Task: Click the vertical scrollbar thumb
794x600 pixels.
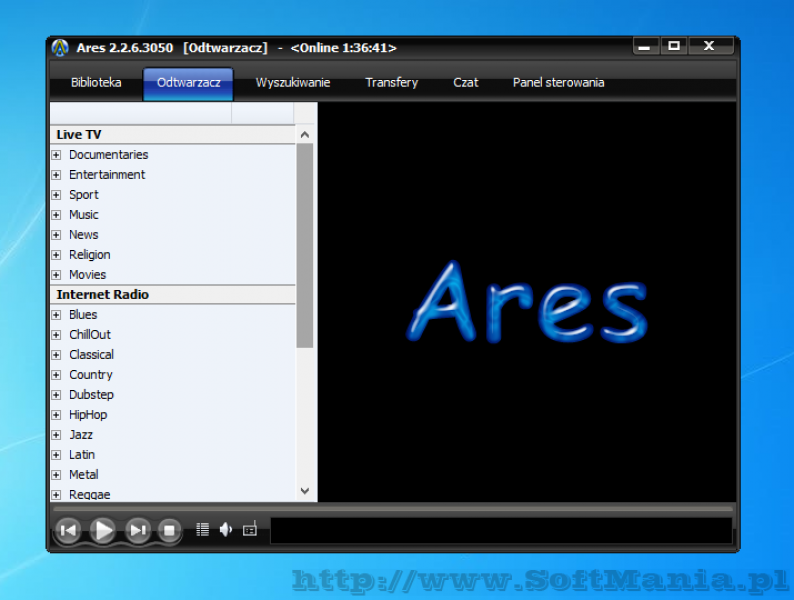Action: click(x=305, y=246)
